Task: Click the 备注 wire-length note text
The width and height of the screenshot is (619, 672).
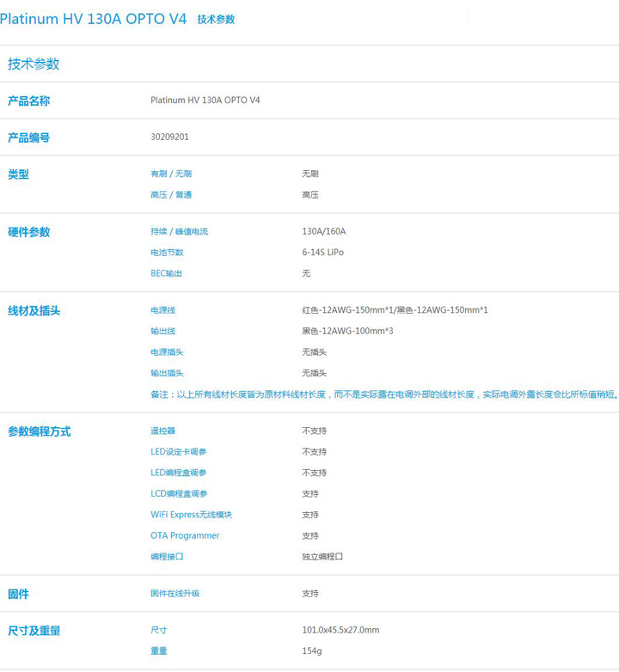Action: pos(384,394)
